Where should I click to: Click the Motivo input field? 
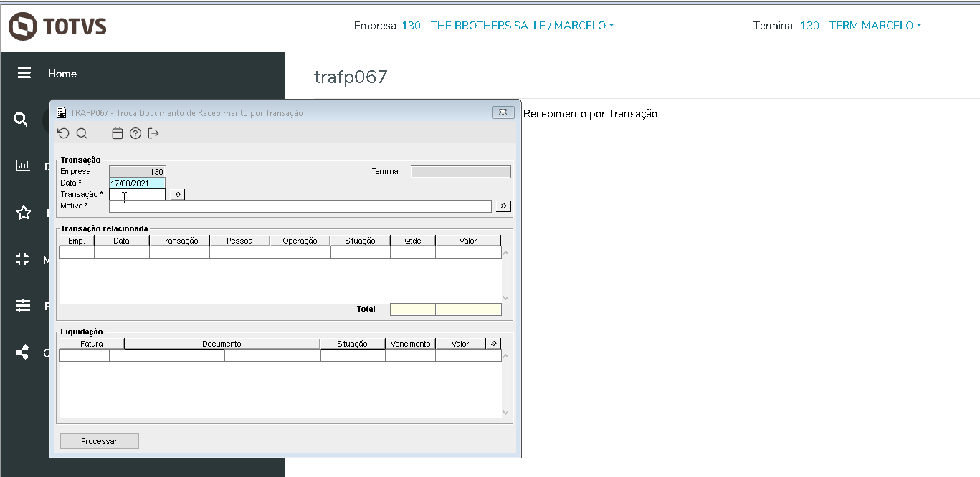click(300, 206)
